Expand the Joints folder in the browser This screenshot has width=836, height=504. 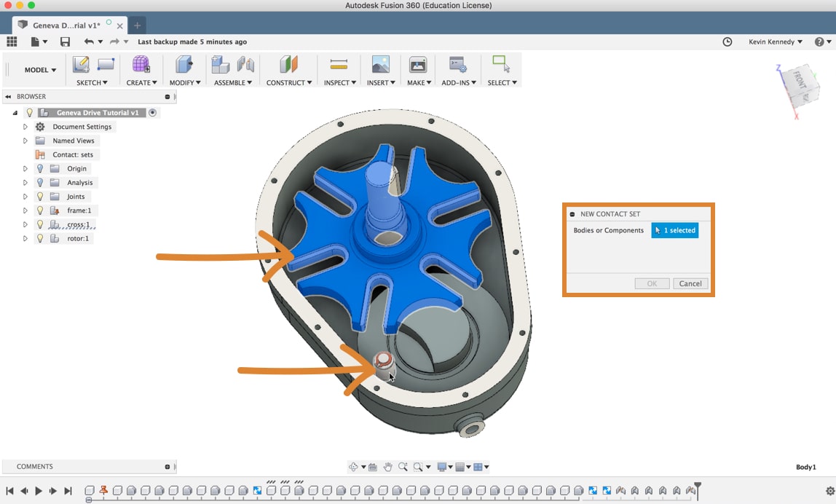[24, 196]
